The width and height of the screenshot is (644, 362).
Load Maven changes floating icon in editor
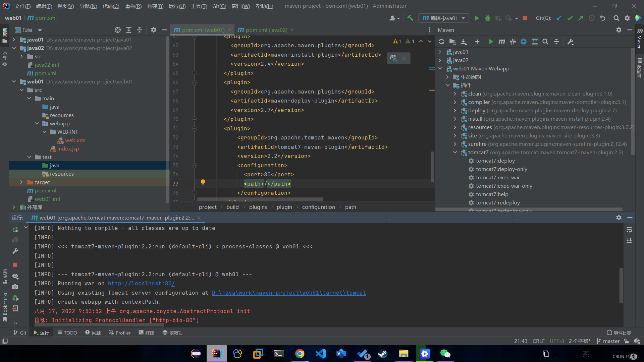click(393, 58)
